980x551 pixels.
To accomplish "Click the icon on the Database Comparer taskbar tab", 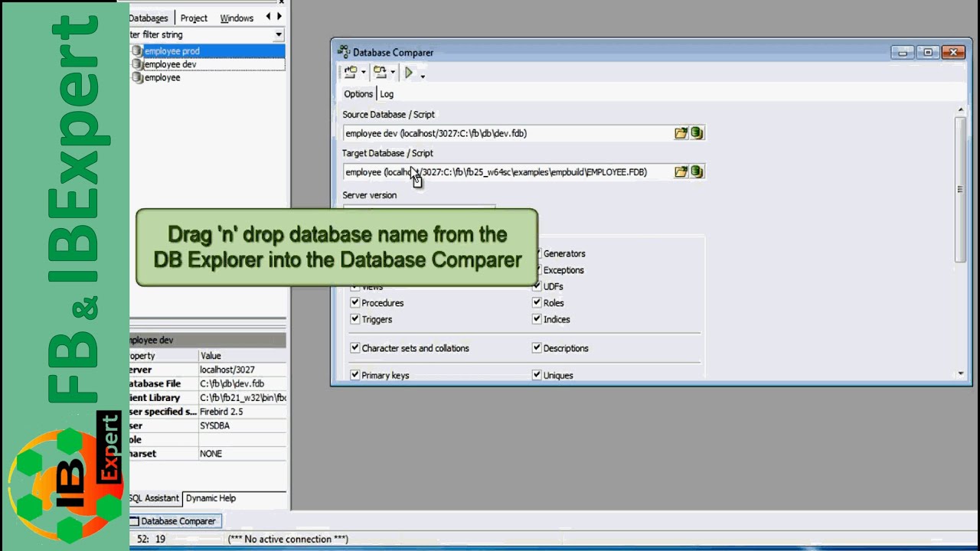I will click(x=134, y=521).
